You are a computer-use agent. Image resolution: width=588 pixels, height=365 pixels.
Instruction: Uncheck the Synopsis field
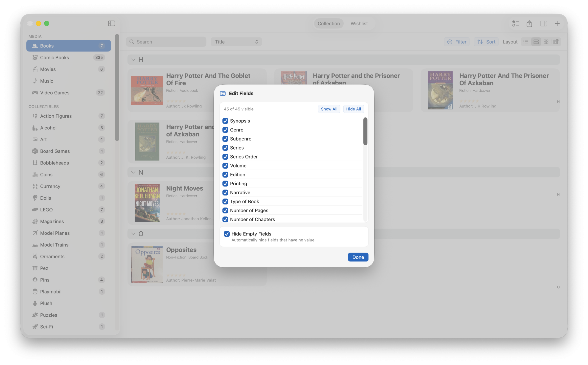(225, 121)
